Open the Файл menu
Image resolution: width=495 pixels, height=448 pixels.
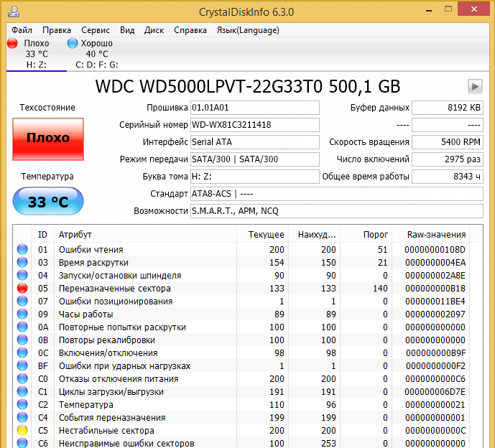22,30
